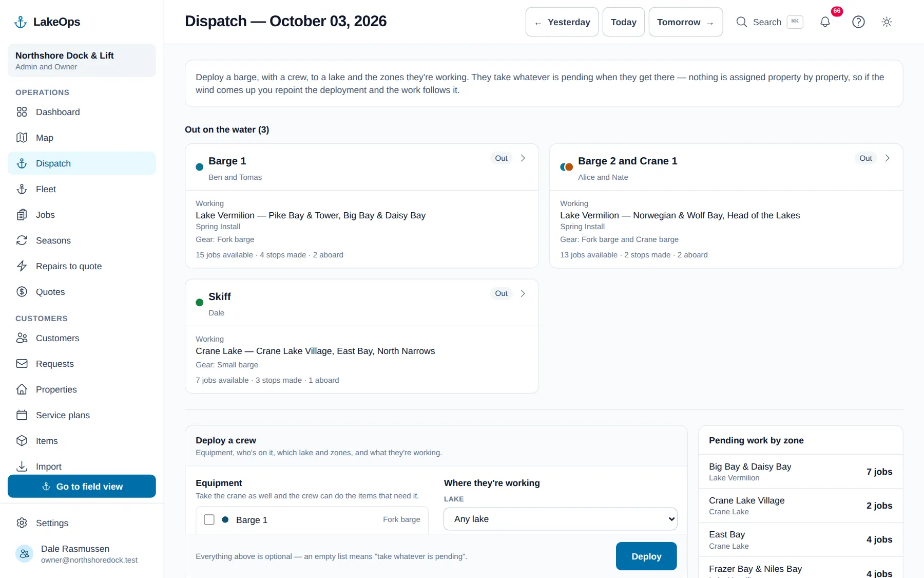Click the Search field
924x578 pixels.
click(769, 22)
